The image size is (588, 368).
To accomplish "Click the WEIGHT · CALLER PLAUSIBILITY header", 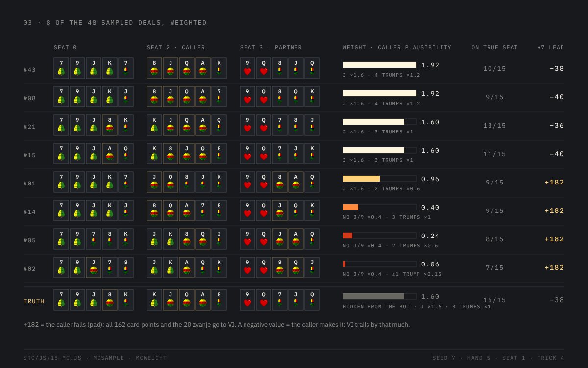I will (x=397, y=48).
